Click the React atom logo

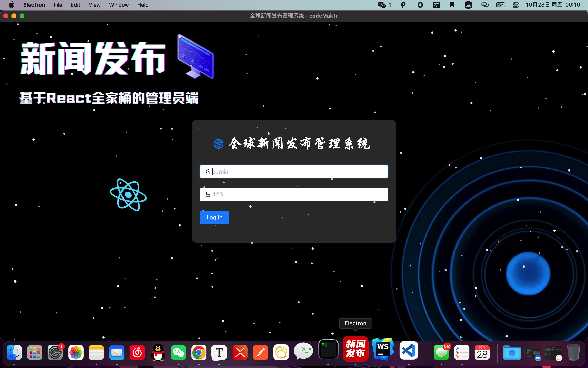pyautogui.click(x=128, y=195)
